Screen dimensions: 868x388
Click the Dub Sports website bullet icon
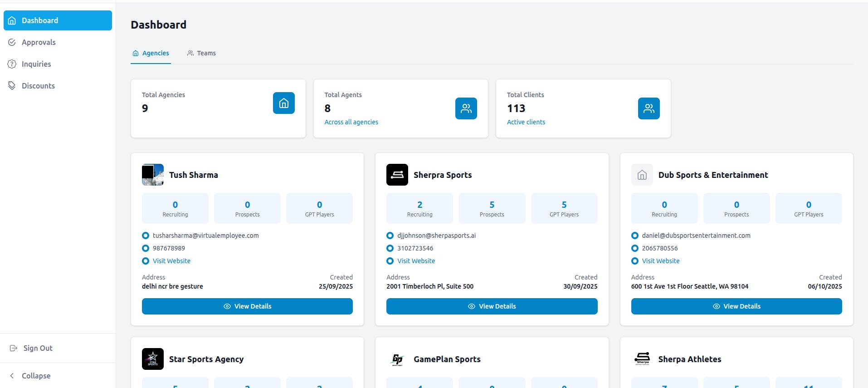pos(635,261)
